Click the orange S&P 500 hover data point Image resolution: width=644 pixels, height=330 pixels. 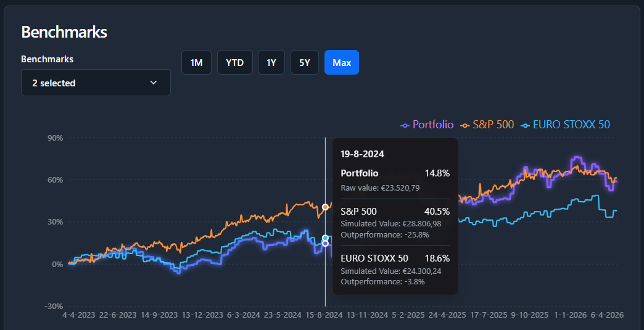pos(325,207)
